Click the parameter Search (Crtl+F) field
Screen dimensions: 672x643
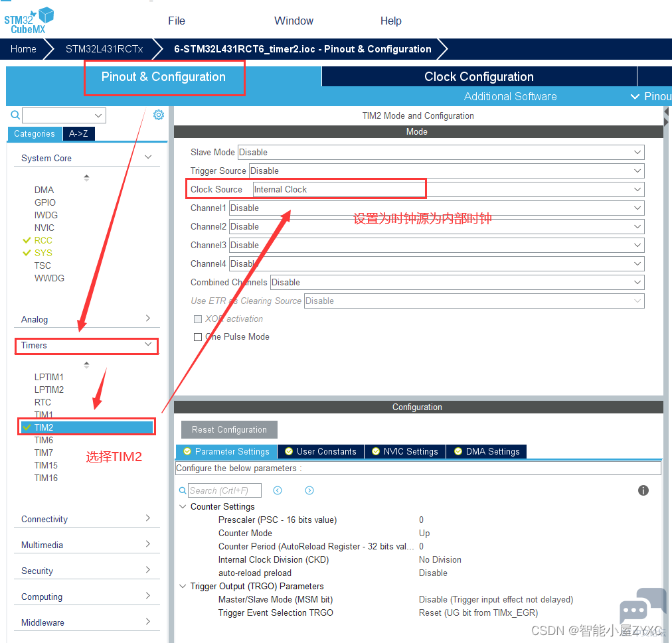(224, 490)
